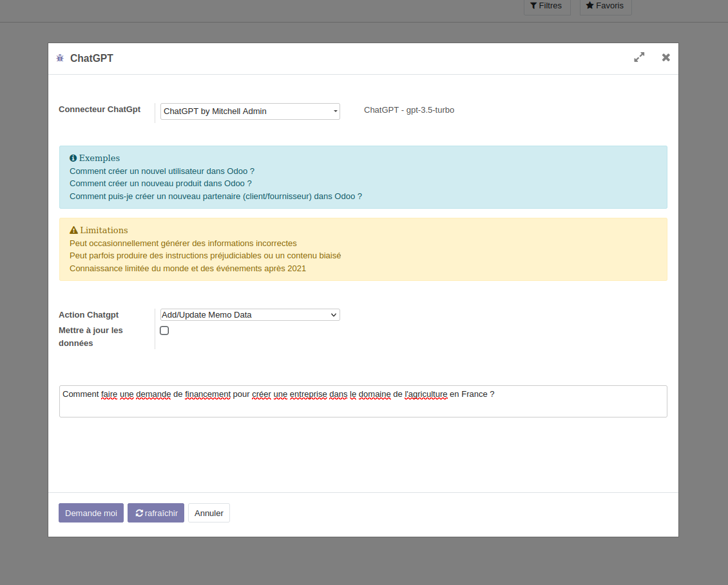Click the Demande moi button
This screenshot has height=585, width=728.
pos(91,513)
